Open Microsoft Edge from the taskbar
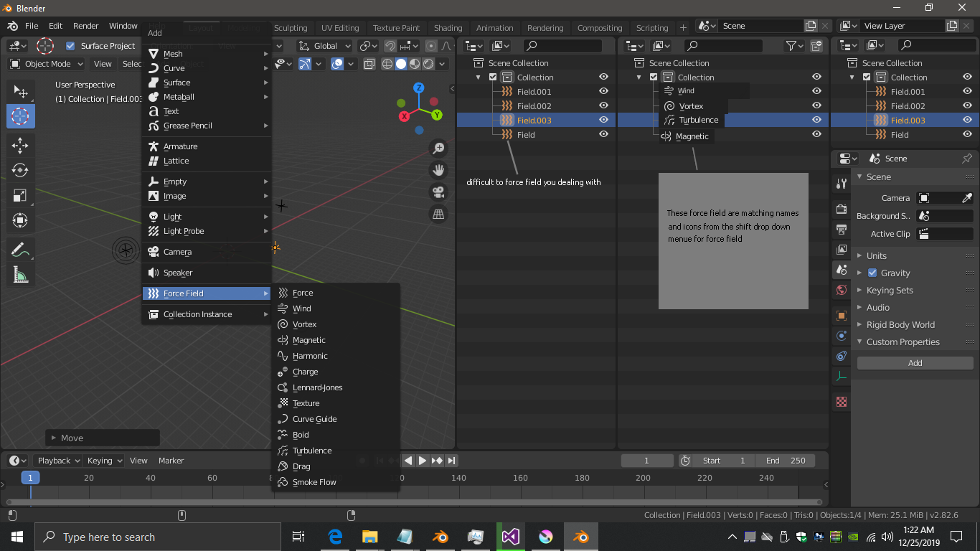Image resolution: width=980 pixels, height=551 pixels. [x=335, y=537]
